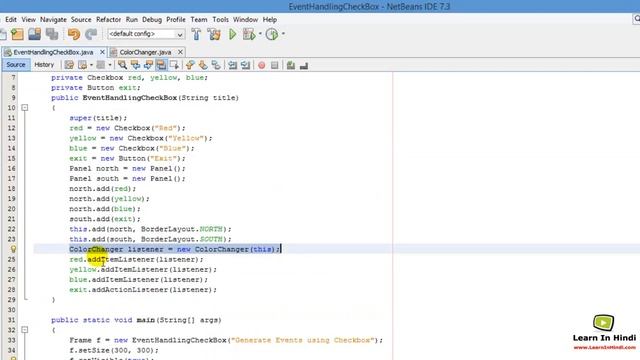Open the Tools menu
The image size is (640, 360).
pos(220,20)
